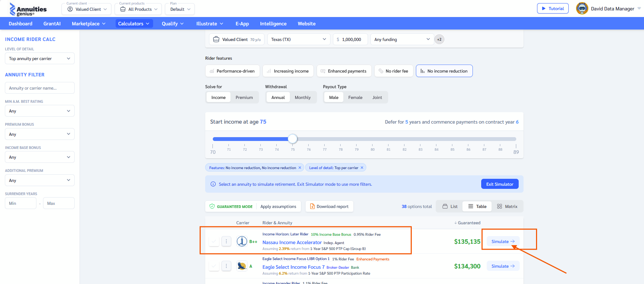Image resolution: width=644 pixels, height=284 pixels.
Task: Click the Nassau carrier logo icon
Action: (x=242, y=241)
